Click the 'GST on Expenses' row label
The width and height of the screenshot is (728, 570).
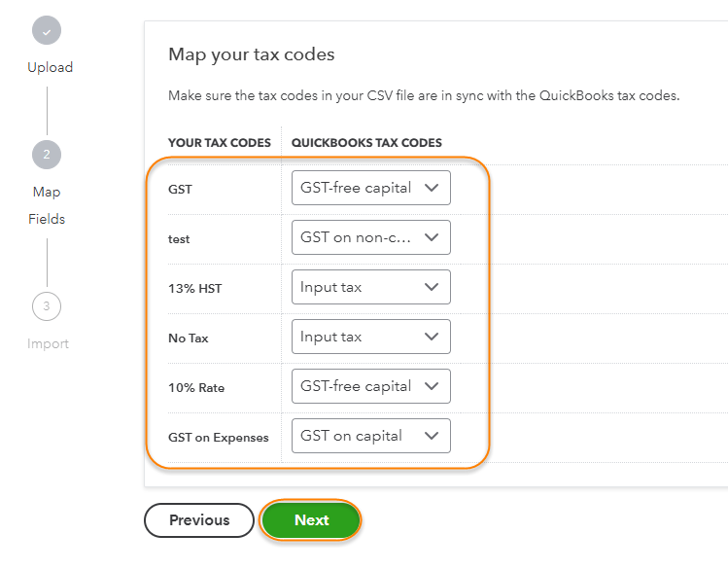(x=218, y=438)
